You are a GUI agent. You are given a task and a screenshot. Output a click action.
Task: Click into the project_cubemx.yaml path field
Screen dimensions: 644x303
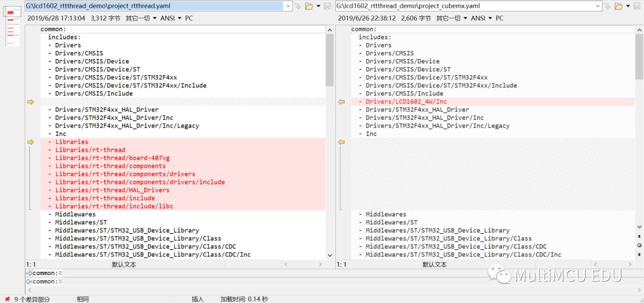click(x=465, y=6)
